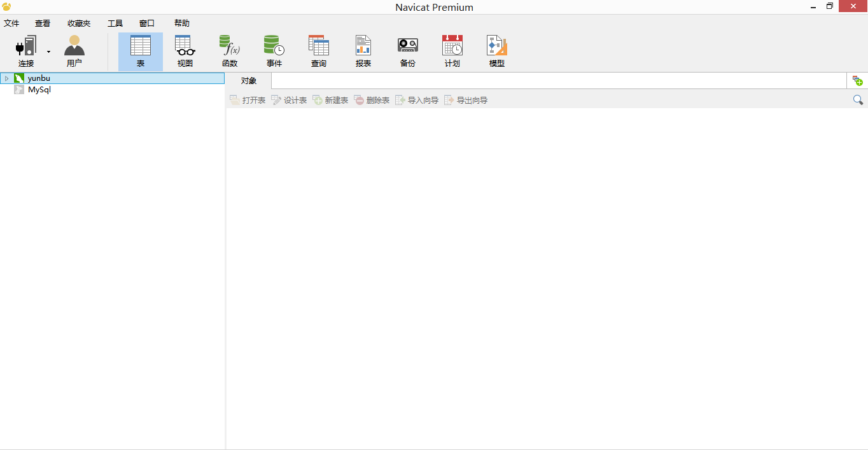Click the search magnifier icon
Image resolution: width=868 pixels, height=450 pixels.
[857, 100]
